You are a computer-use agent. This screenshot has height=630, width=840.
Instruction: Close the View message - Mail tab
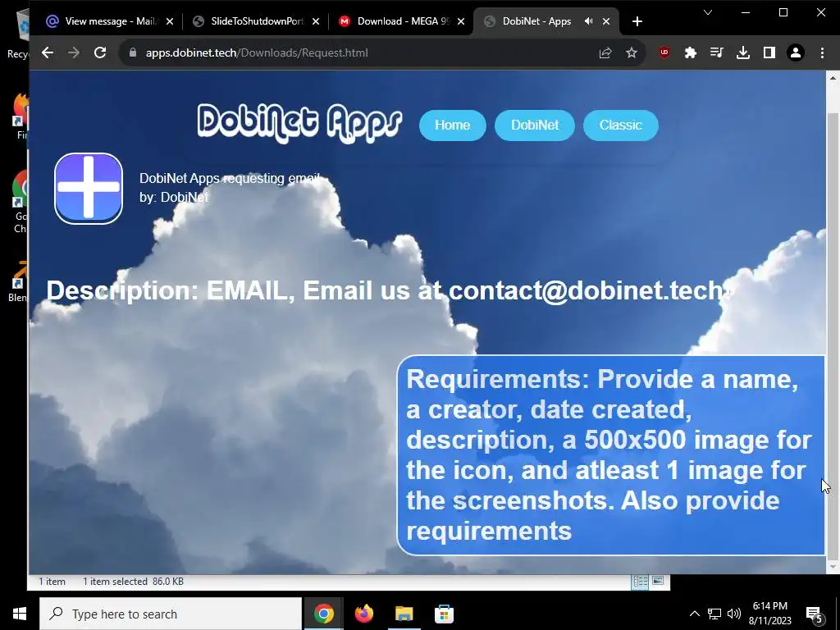pos(170,21)
